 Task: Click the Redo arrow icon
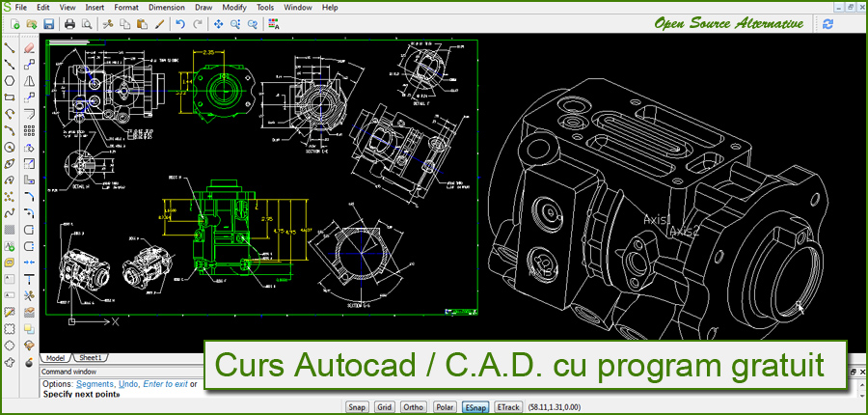pyautogui.click(x=198, y=23)
